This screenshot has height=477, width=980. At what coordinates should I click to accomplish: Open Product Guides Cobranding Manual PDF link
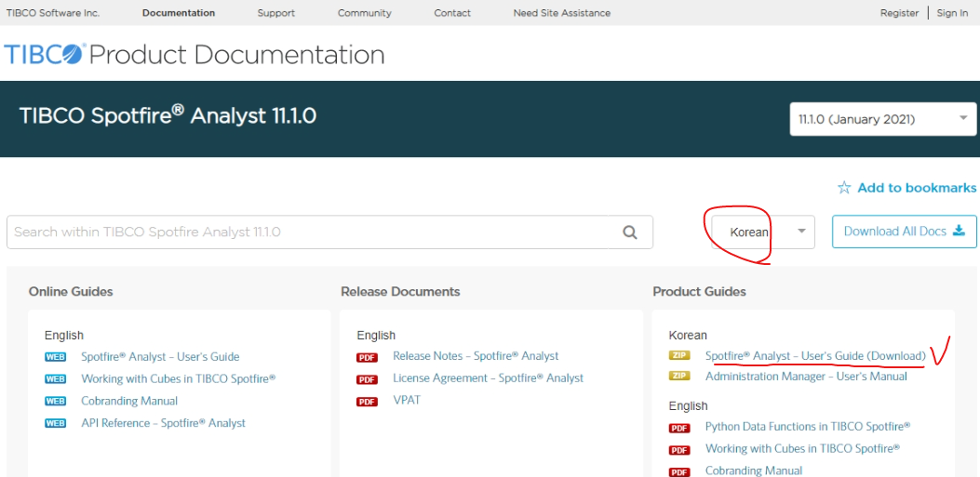754,470
